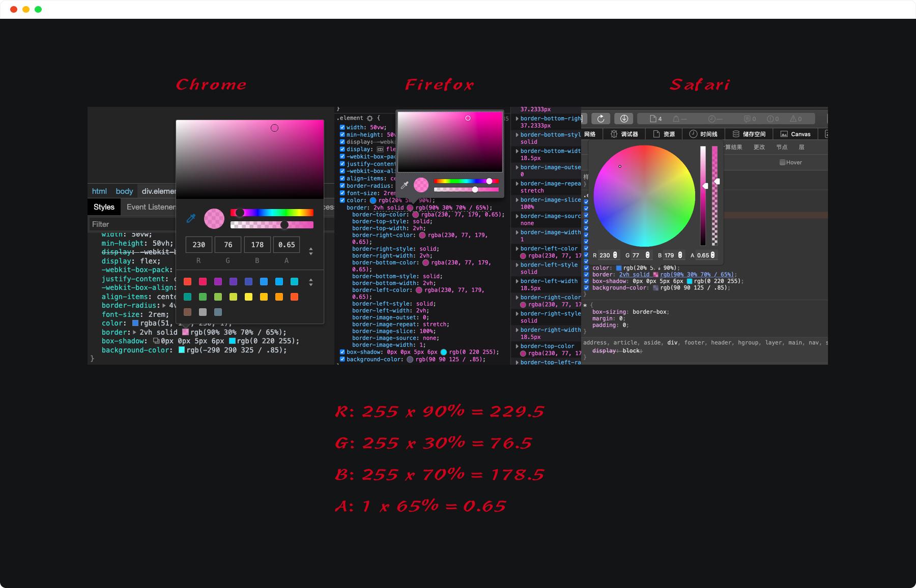This screenshot has height=588, width=916.
Task: Open the 节点 sub-tab in Safari sidebar
Action: pos(782,148)
